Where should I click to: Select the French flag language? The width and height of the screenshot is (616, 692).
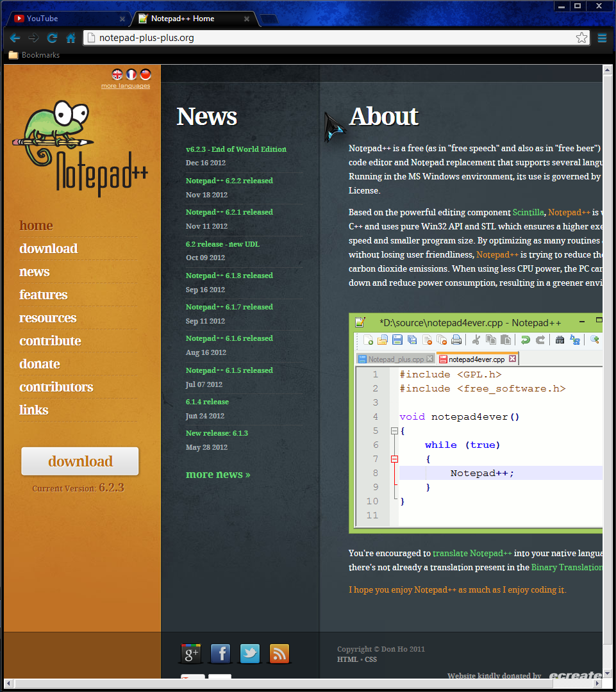[x=131, y=74]
